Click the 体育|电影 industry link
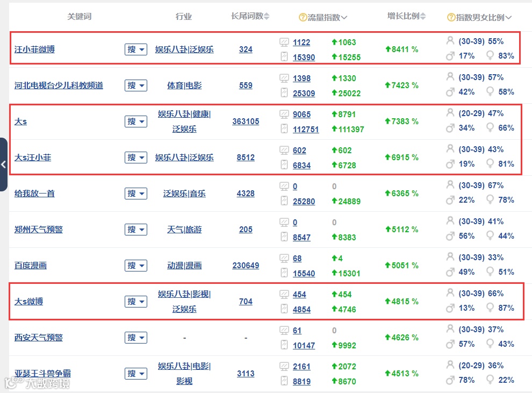The width and height of the screenshot is (532, 393). [x=184, y=85]
